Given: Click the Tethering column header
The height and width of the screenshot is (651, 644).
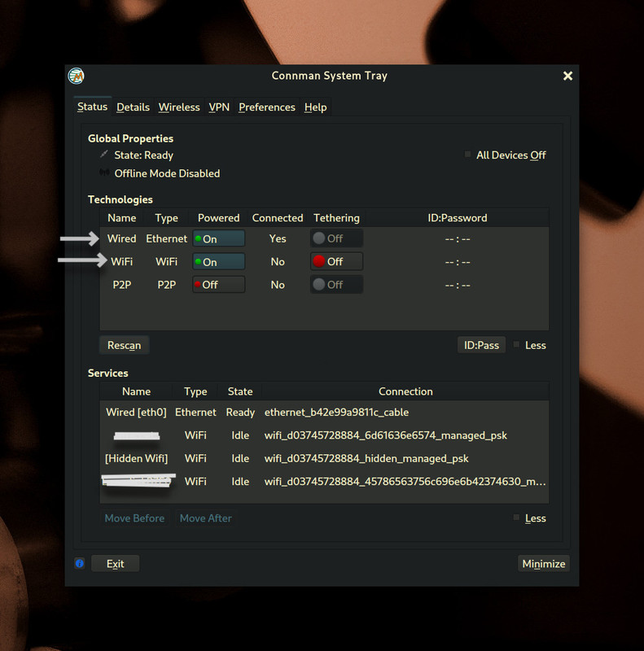Looking at the screenshot, I should tap(336, 218).
